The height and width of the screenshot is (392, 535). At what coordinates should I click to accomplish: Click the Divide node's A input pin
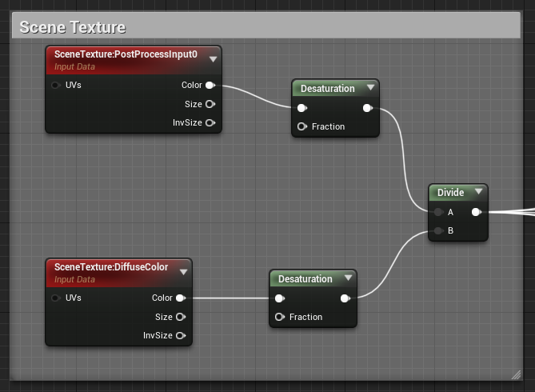[438, 212]
